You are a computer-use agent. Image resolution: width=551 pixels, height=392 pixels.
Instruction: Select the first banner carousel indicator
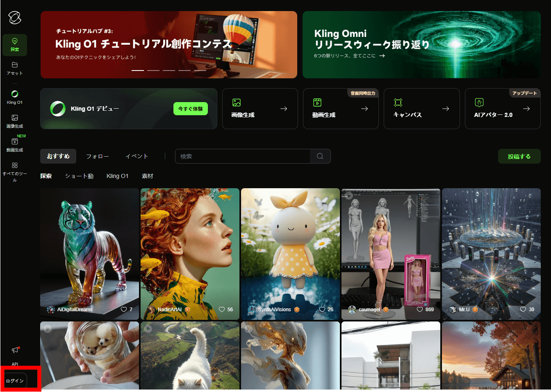point(138,71)
